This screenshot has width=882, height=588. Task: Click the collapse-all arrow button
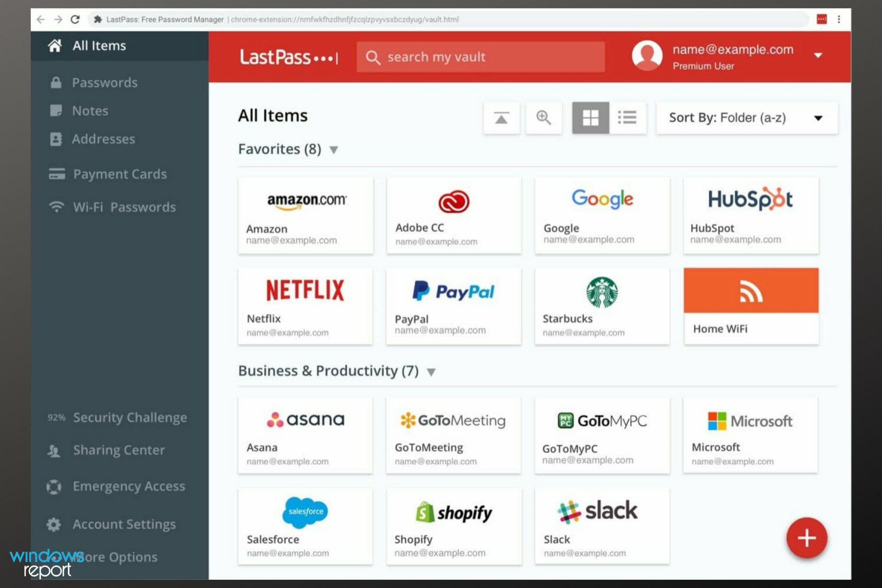501,118
